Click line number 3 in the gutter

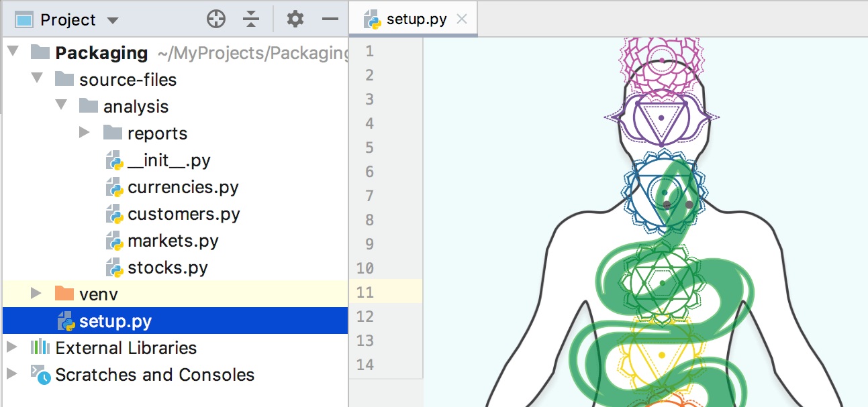point(369,99)
